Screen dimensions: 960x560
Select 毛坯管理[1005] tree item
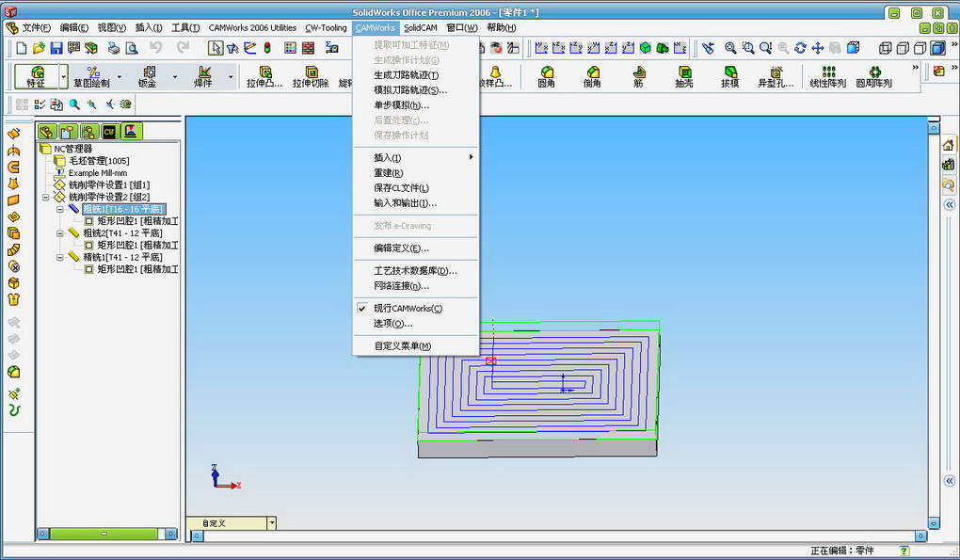pos(99,160)
